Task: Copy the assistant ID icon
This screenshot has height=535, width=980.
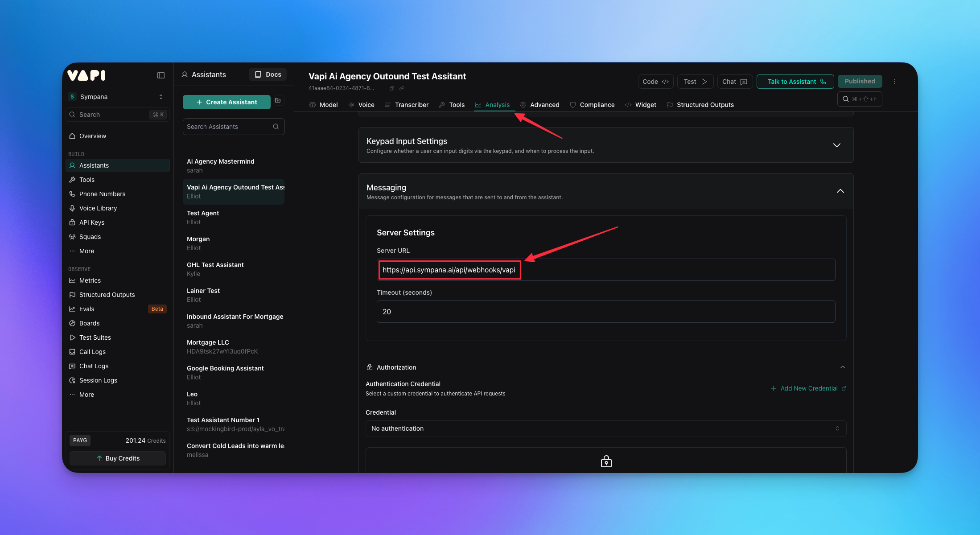Action: pyautogui.click(x=392, y=88)
